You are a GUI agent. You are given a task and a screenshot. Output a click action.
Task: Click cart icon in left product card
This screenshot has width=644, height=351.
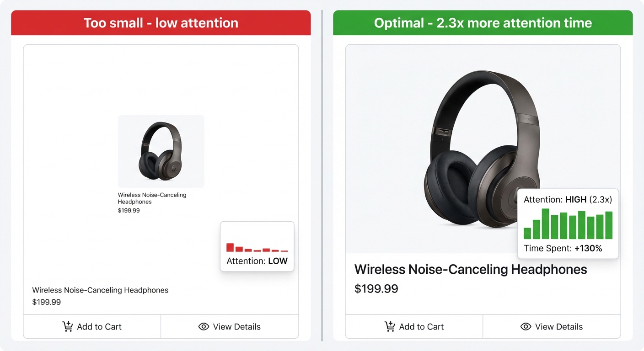click(68, 326)
